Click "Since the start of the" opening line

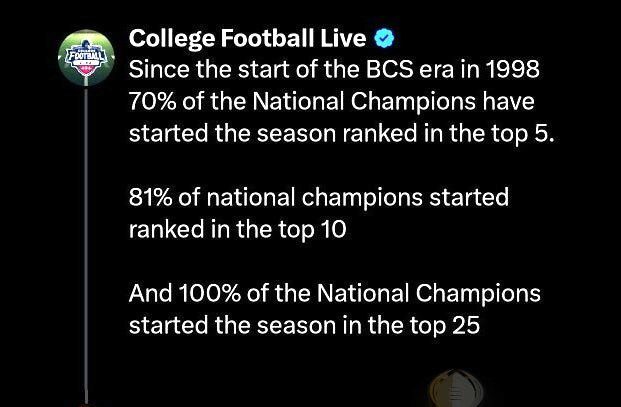pos(244,69)
